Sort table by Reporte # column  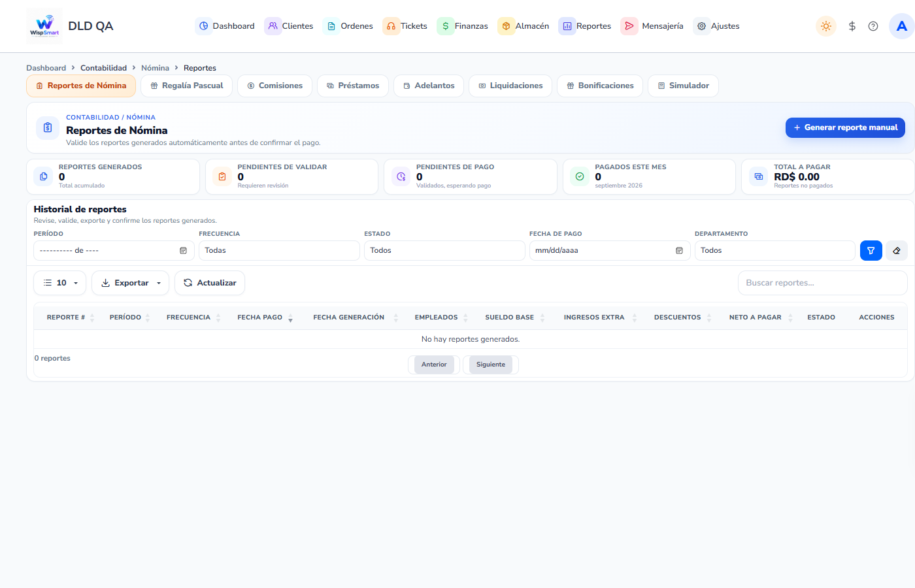[x=71, y=318]
